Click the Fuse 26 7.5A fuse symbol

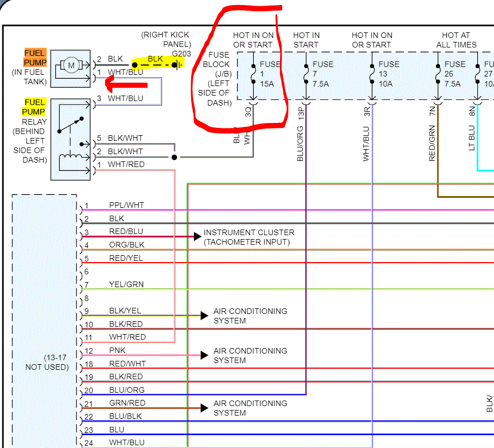[x=438, y=74]
